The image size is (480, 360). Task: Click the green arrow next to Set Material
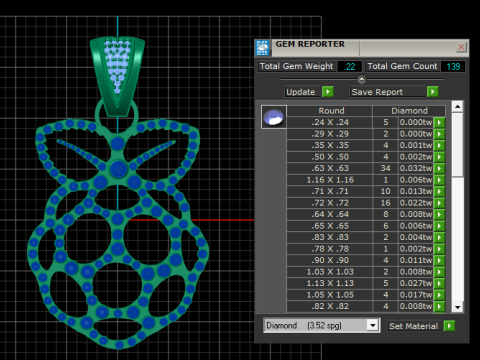coord(449,326)
